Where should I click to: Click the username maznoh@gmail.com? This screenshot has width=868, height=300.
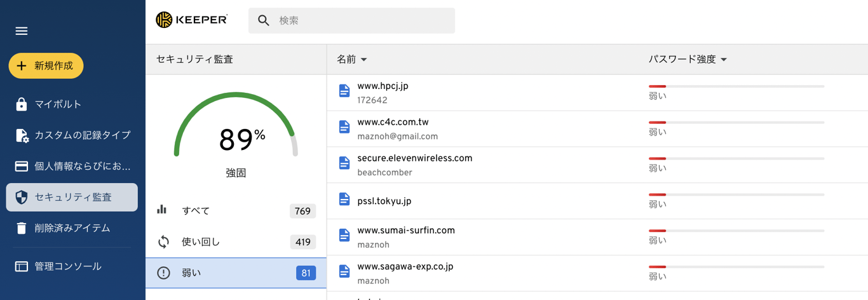398,137
